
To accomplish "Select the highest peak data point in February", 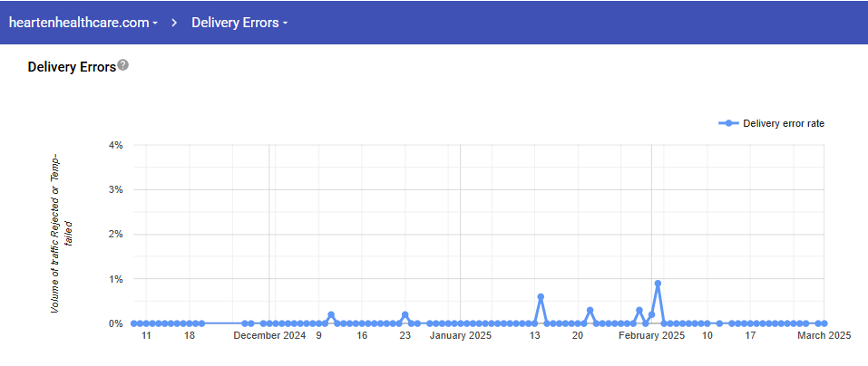I will 658,284.
